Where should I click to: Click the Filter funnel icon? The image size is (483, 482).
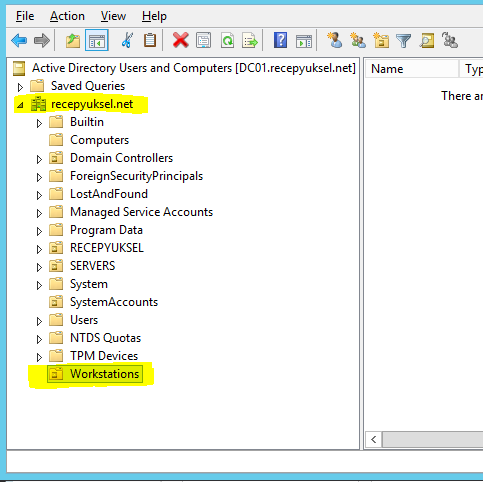[403, 41]
